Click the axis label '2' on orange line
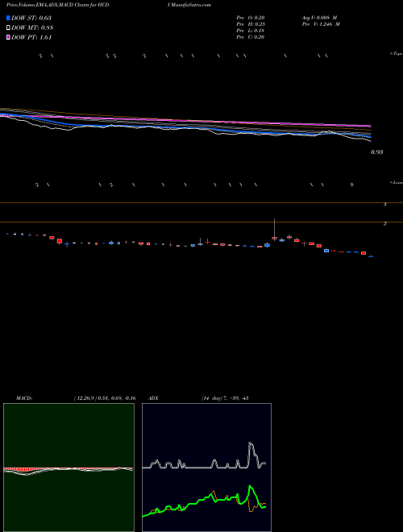This screenshot has width=403, height=532. [384, 223]
